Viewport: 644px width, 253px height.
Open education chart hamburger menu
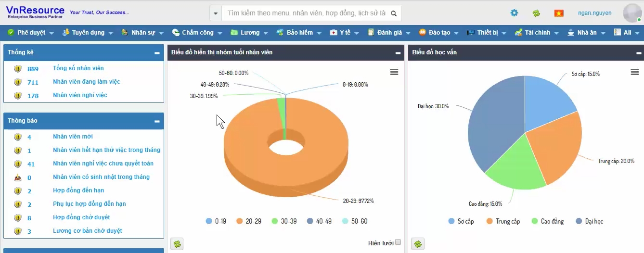[634, 72]
